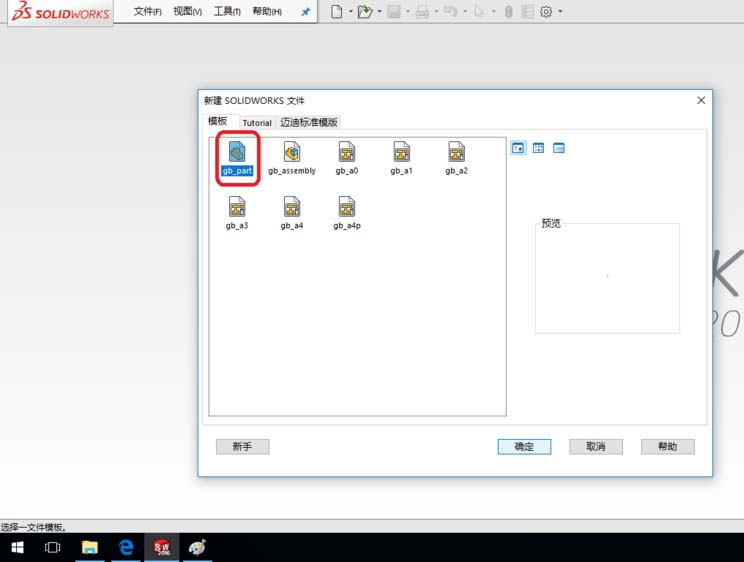The image size is (744, 562).
Task: Switch to the Tutorial tab
Action: (x=257, y=122)
